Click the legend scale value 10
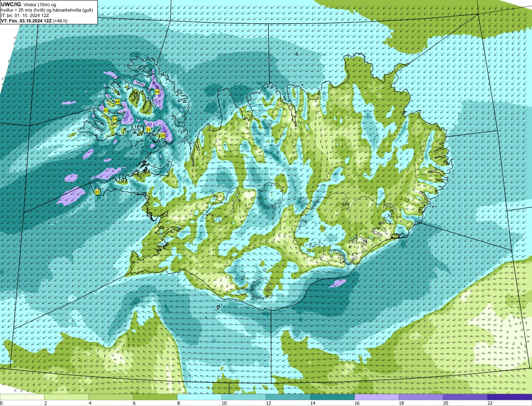Viewport: 532px width, 406px height. click(x=224, y=403)
